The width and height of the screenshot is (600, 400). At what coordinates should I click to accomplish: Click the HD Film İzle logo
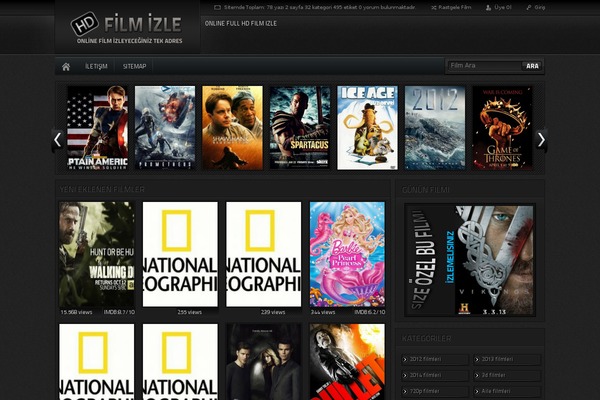[127, 28]
